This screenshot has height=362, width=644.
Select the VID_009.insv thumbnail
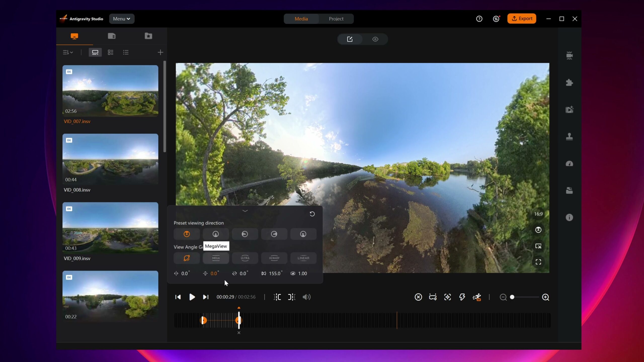click(x=110, y=228)
